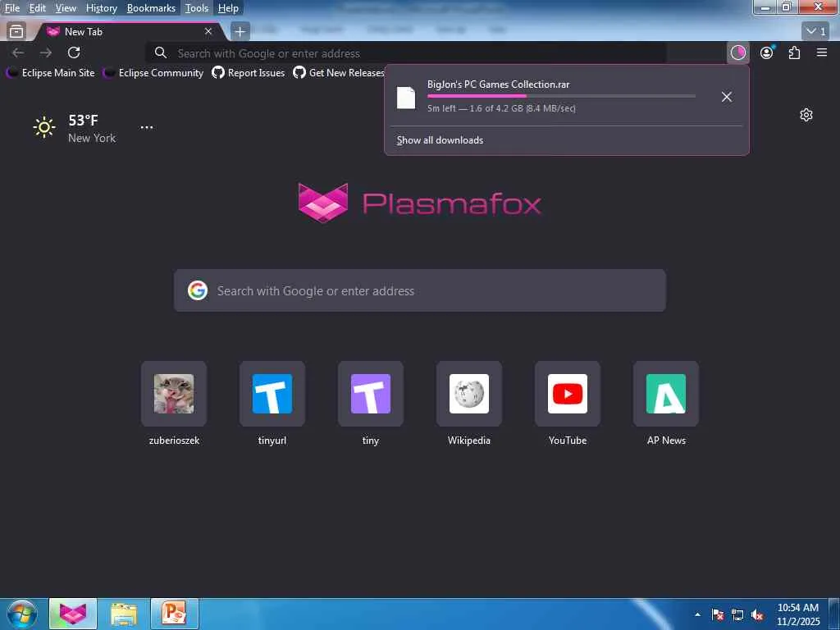Image resolution: width=840 pixels, height=630 pixels.
Task: Click the download progress bar
Action: 561,96
